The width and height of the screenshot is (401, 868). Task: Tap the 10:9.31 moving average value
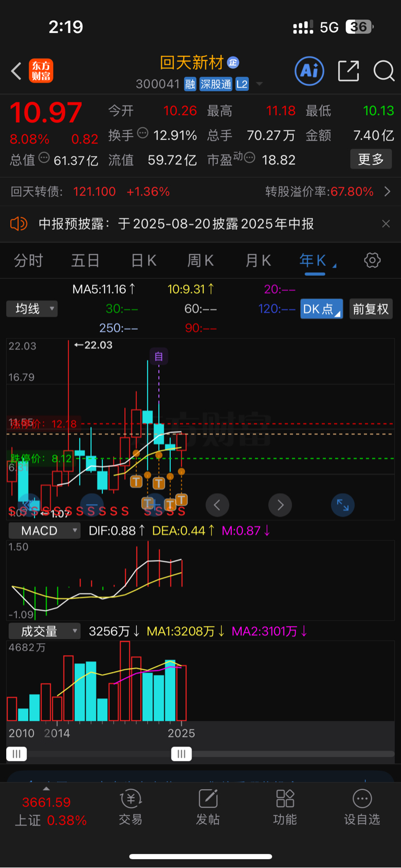(x=191, y=289)
